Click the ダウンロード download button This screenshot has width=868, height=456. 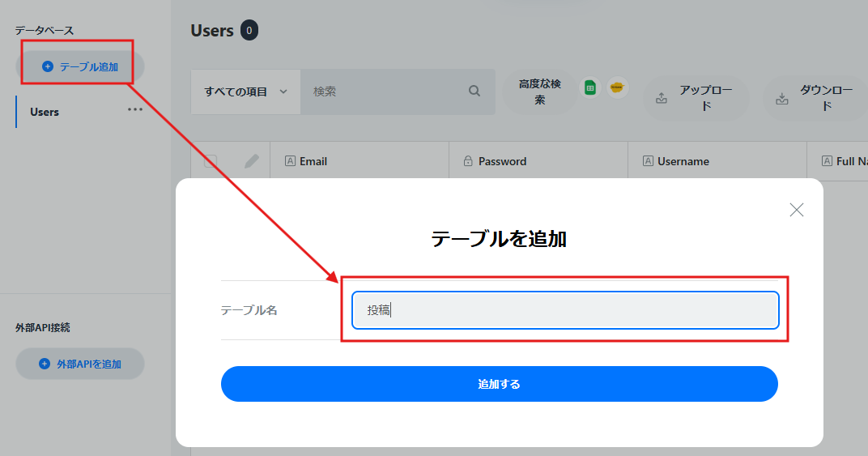click(x=815, y=98)
